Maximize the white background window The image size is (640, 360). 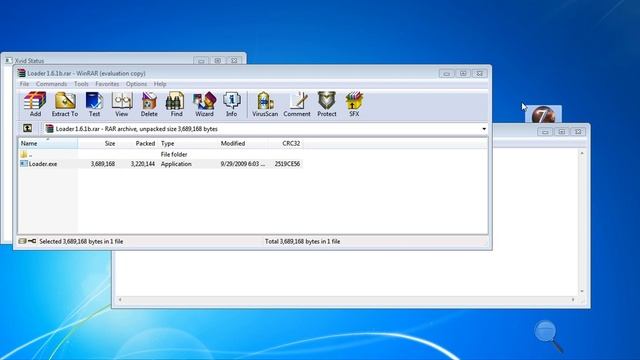click(x=562, y=131)
